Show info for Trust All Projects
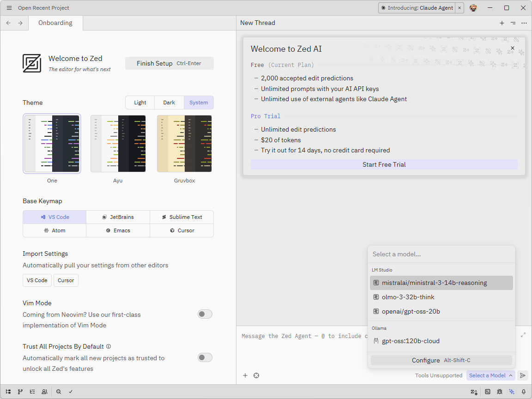This screenshot has width=532, height=399. pos(109,346)
